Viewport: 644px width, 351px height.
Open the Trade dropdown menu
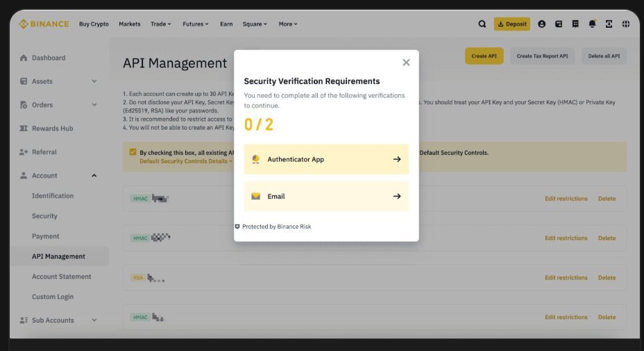click(160, 24)
